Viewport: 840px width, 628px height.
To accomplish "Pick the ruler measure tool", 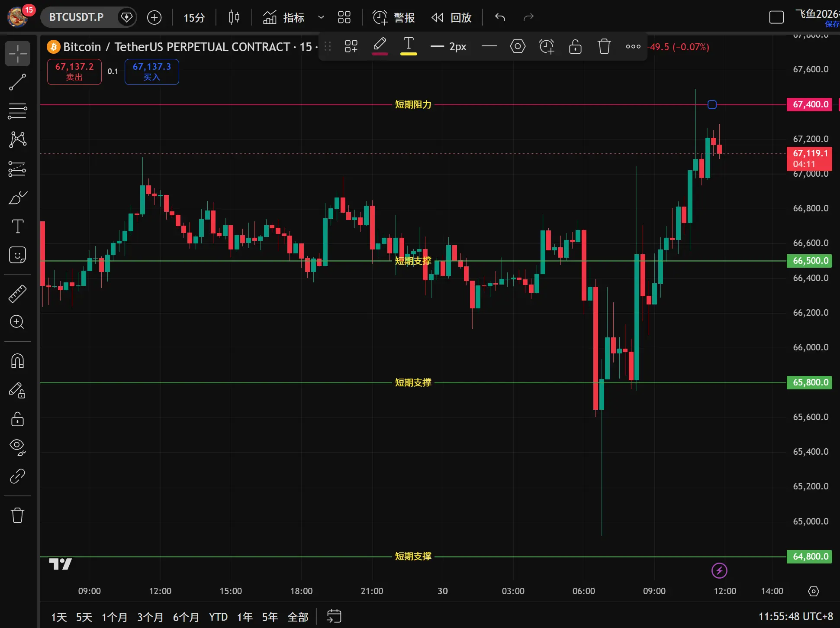I will [x=17, y=294].
